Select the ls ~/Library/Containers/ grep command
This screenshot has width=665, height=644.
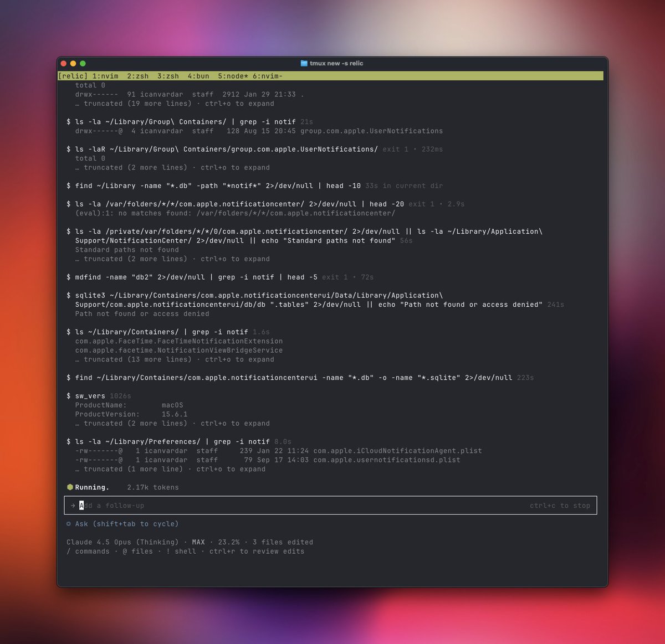pyautogui.click(x=157, y=332)
